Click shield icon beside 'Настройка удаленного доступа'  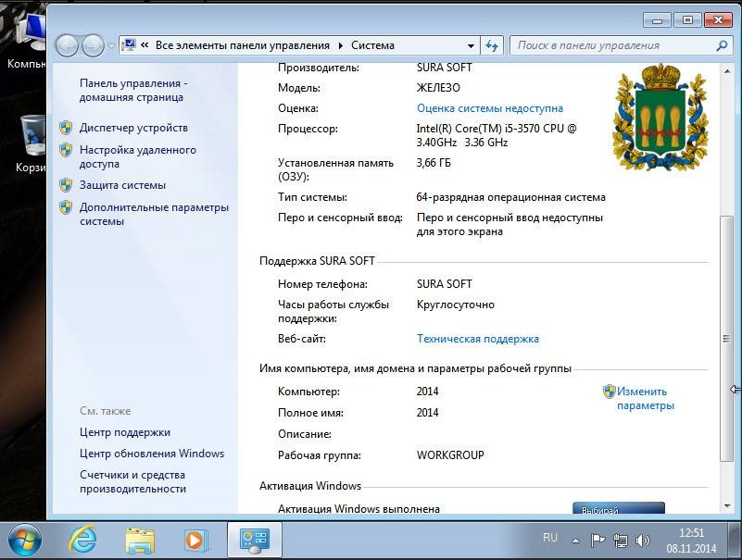(x=66, y=150)
